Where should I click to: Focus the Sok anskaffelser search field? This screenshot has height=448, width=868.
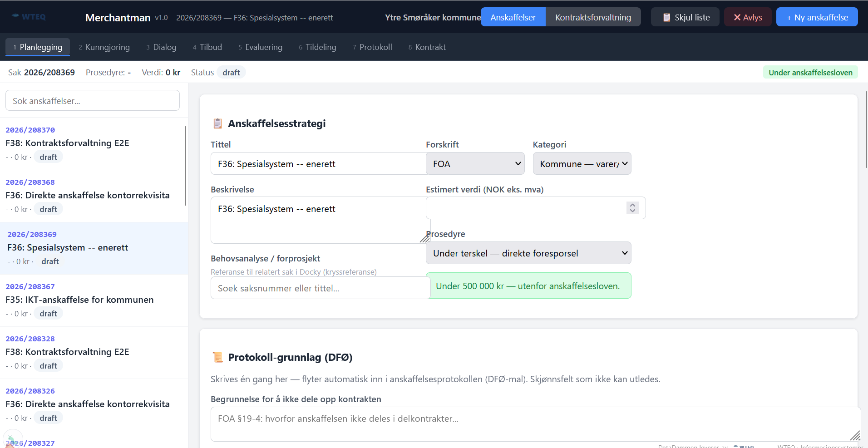[x=93, y=100]
